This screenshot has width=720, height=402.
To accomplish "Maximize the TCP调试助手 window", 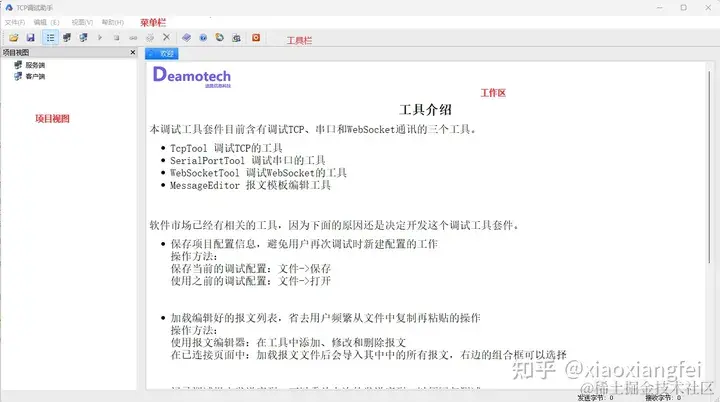I will (x=684, y=7).
